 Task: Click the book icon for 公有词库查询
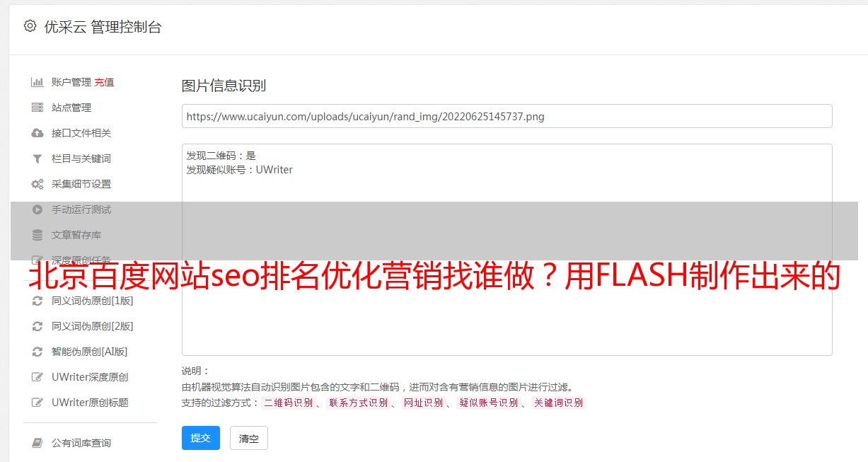click(x=37, y=443)
